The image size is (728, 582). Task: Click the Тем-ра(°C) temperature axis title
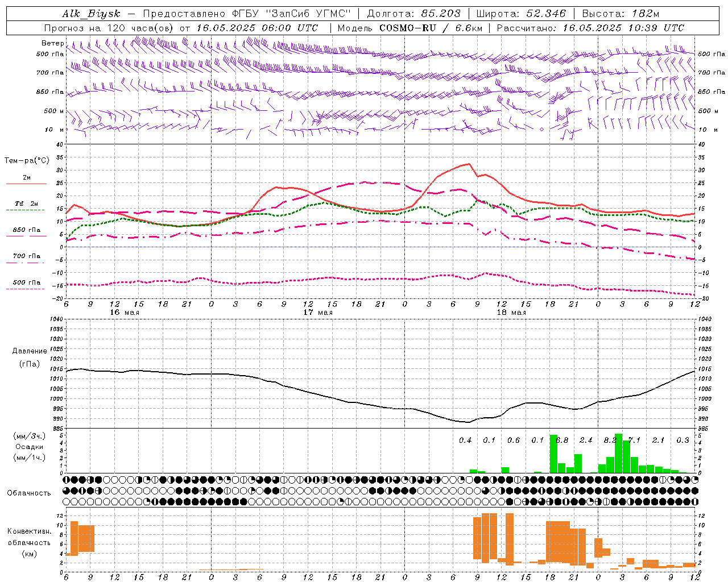point(27,161)
